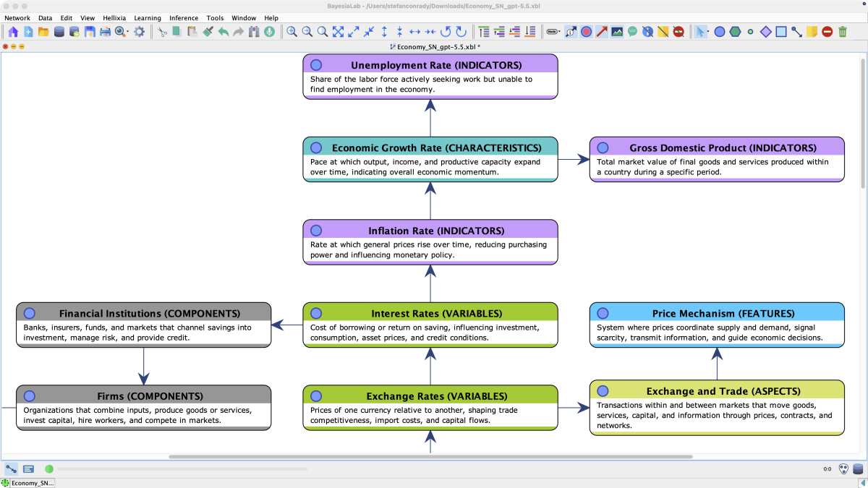Open the Tools menu
The image size is (868, 488).
click(x=215, y=18)
